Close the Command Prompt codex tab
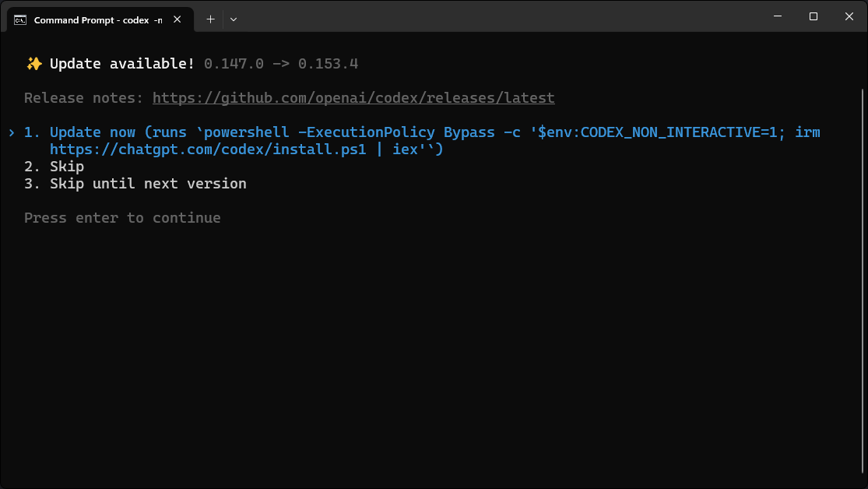The height and width of the screenshot is (489, 868). tap(177, 19)
